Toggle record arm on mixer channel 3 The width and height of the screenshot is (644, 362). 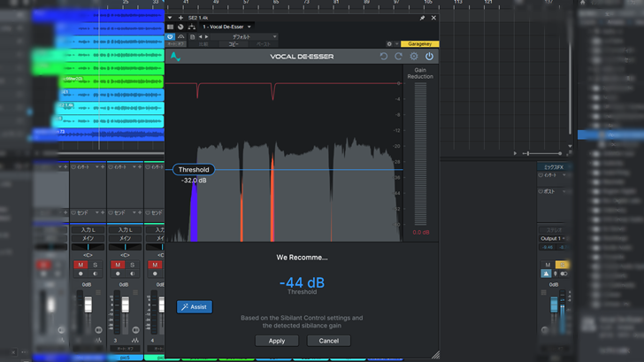[x=118, y=273]
